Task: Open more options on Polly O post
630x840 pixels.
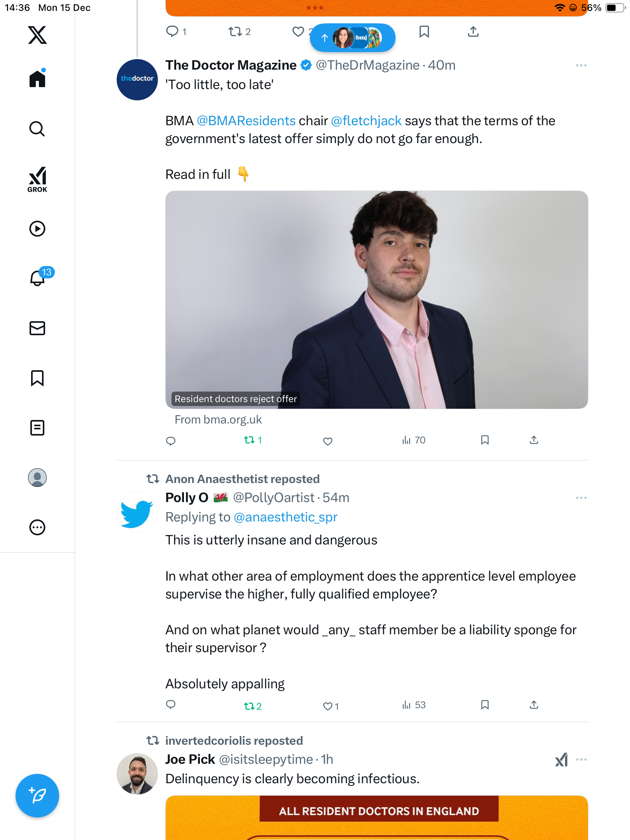Action: (581, 498)
